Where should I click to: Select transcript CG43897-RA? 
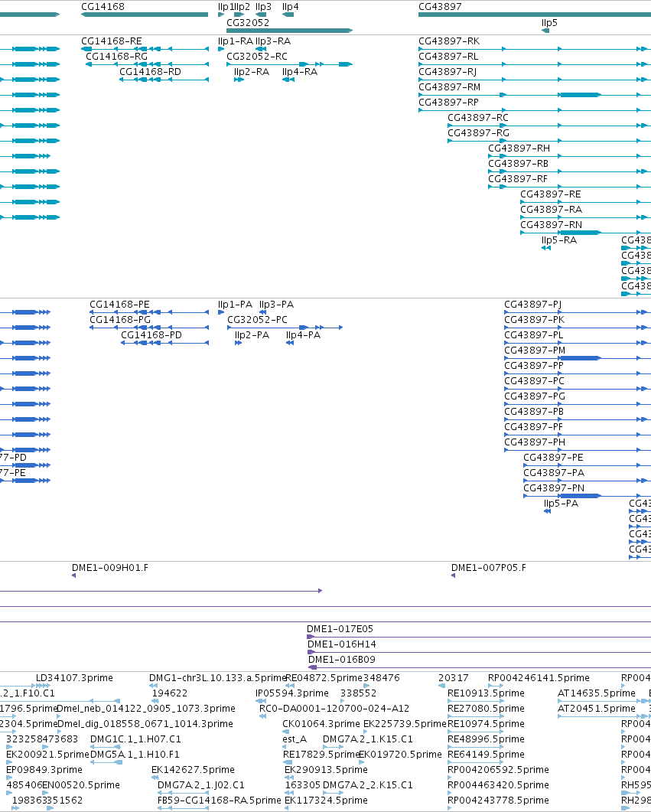[551, 209]
